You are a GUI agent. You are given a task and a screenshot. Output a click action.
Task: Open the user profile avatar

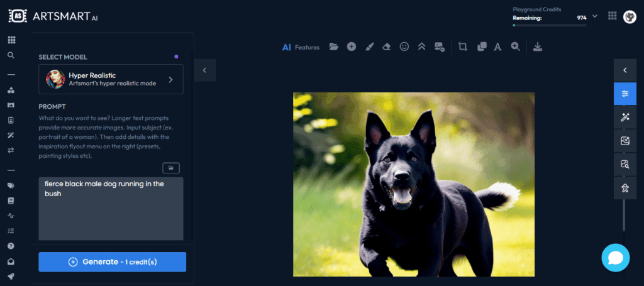630,16
